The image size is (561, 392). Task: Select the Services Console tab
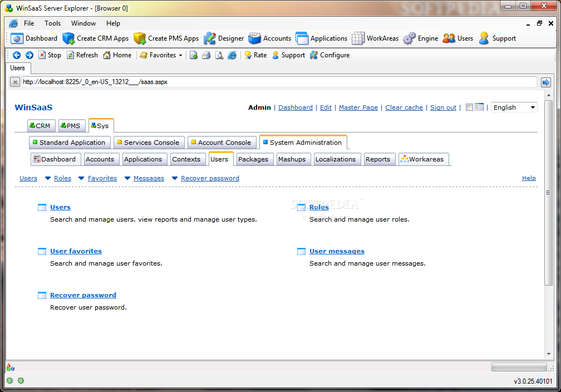click(x=149, y=143)
